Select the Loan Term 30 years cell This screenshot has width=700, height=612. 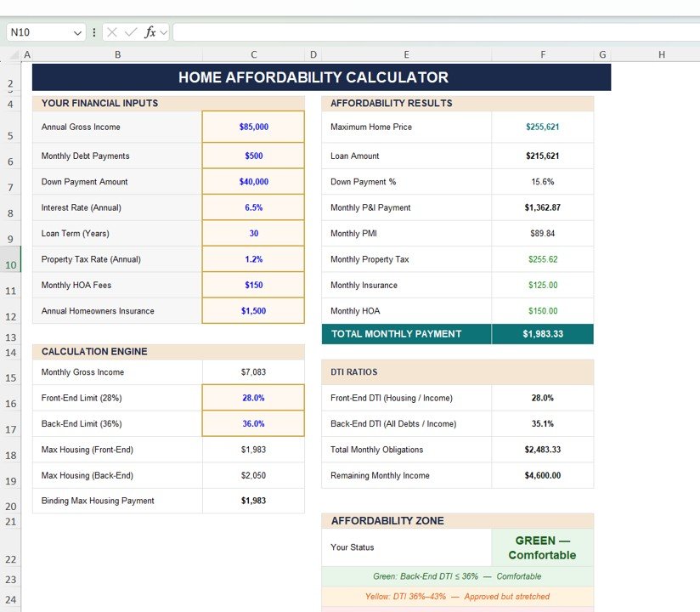tap(252, 233)
